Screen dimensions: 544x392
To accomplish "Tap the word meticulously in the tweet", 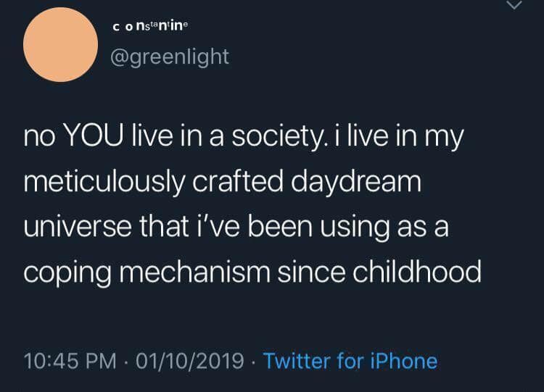I will point(104,183).
